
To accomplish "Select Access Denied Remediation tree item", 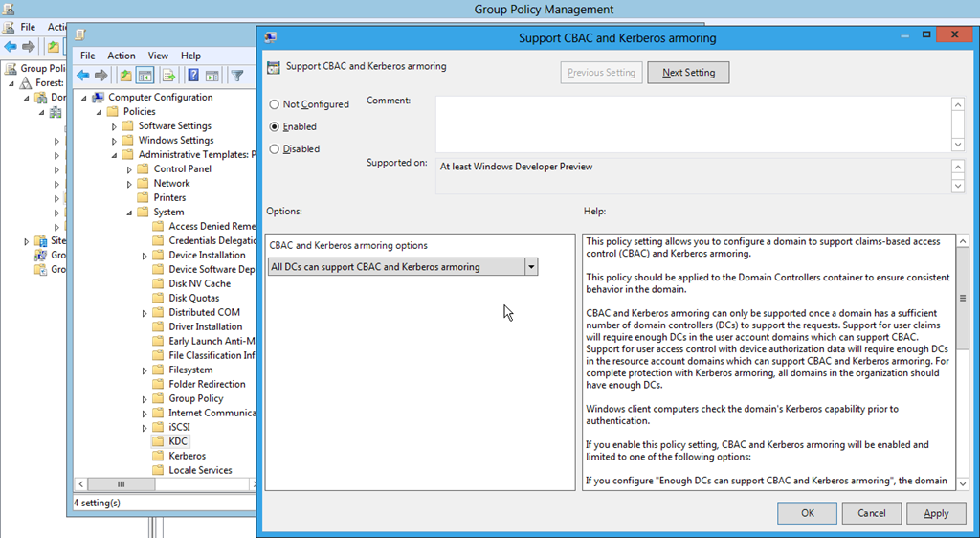I will [x=212, y=226].
